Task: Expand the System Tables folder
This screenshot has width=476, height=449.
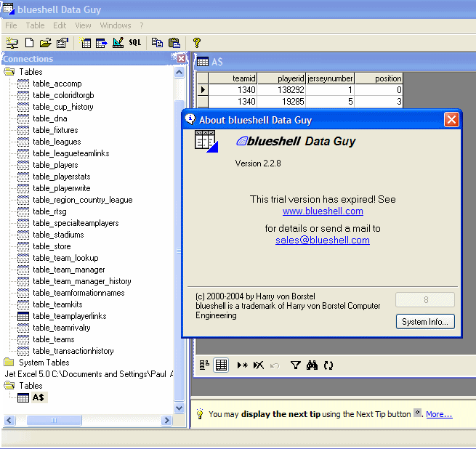Action: (x=9, y=363)
